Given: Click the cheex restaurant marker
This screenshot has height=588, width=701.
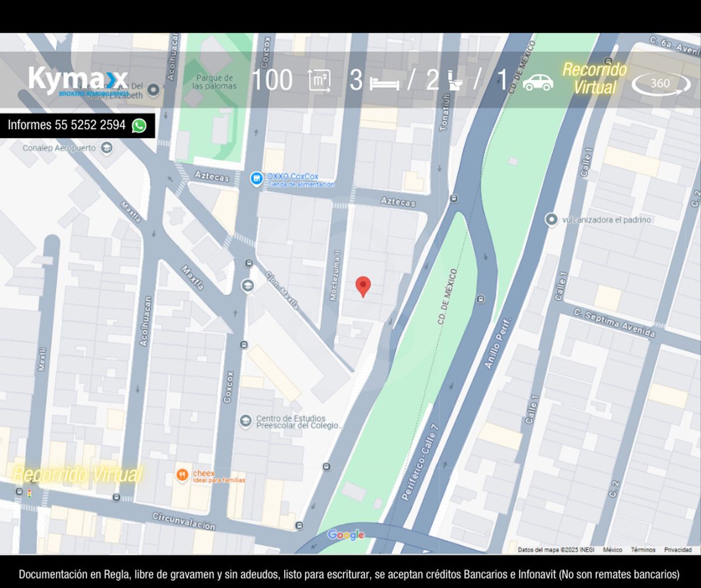Looking at the screenshot, I should pos(182,476).
